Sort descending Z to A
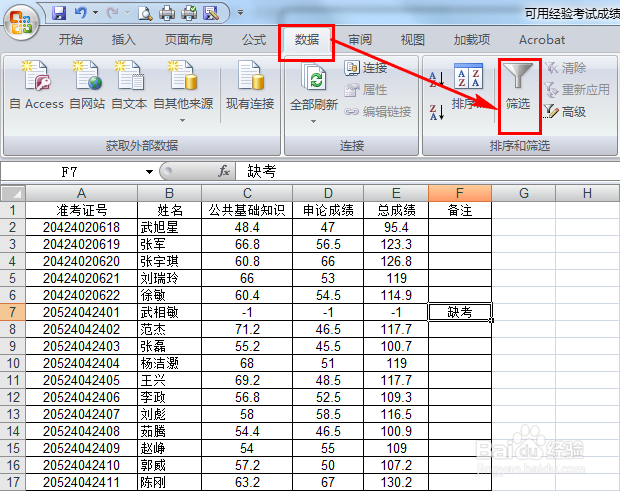 tap(437, 112)
